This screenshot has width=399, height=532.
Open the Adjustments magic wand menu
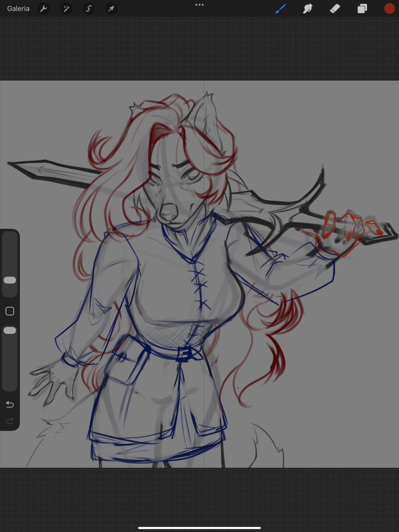[66, 8]
